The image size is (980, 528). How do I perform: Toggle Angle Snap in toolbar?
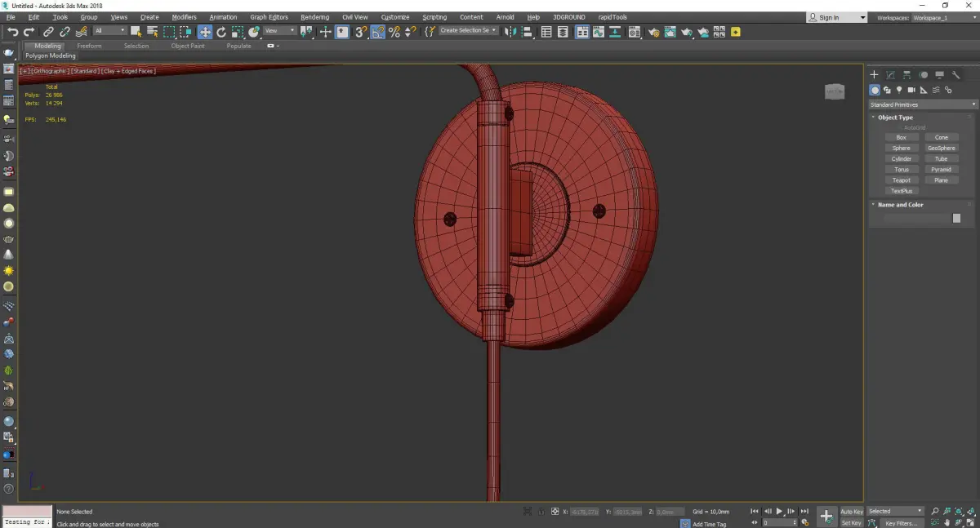tap(377, 32)
